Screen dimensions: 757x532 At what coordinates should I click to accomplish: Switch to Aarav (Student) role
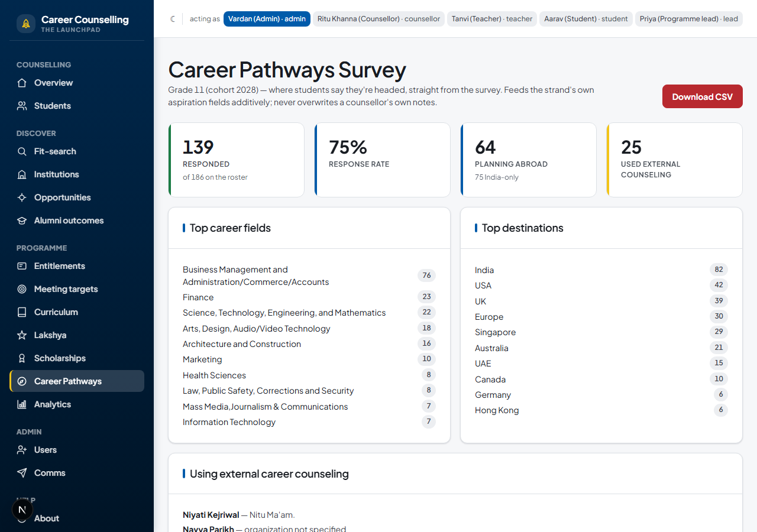586,19
